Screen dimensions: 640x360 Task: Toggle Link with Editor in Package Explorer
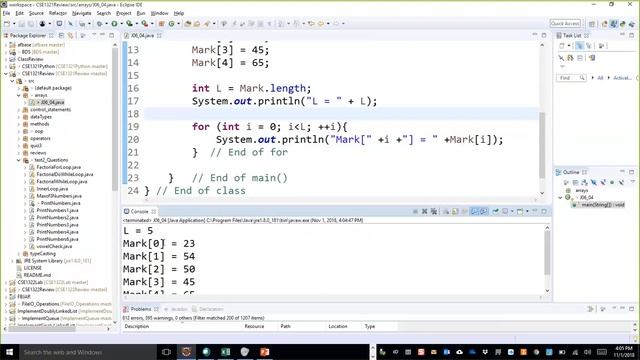click(x=71, y=36)
